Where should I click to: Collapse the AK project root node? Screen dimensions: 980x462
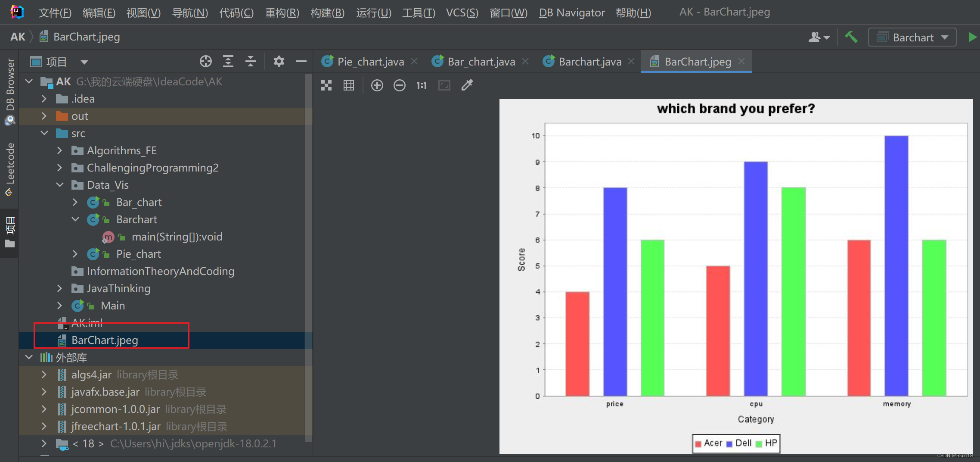(29, 81)
